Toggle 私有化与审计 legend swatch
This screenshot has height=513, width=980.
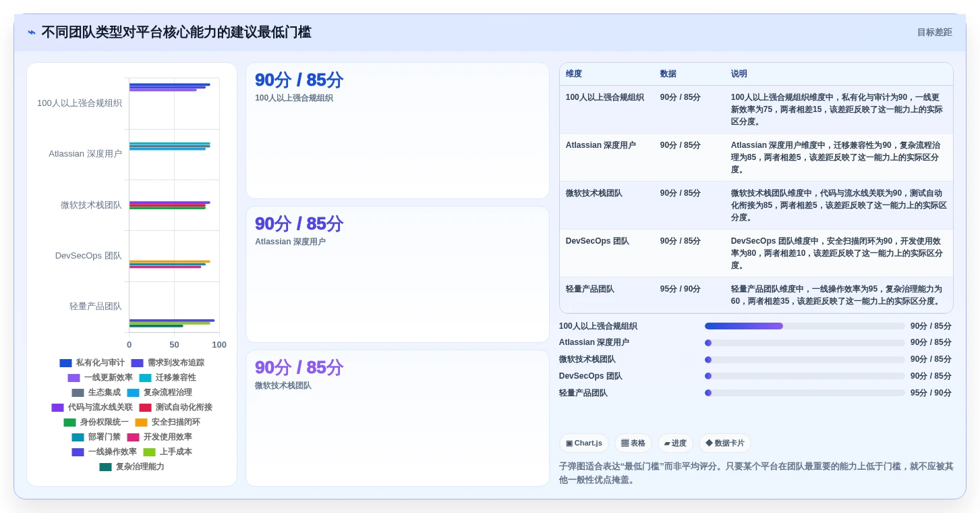[65, 363]
